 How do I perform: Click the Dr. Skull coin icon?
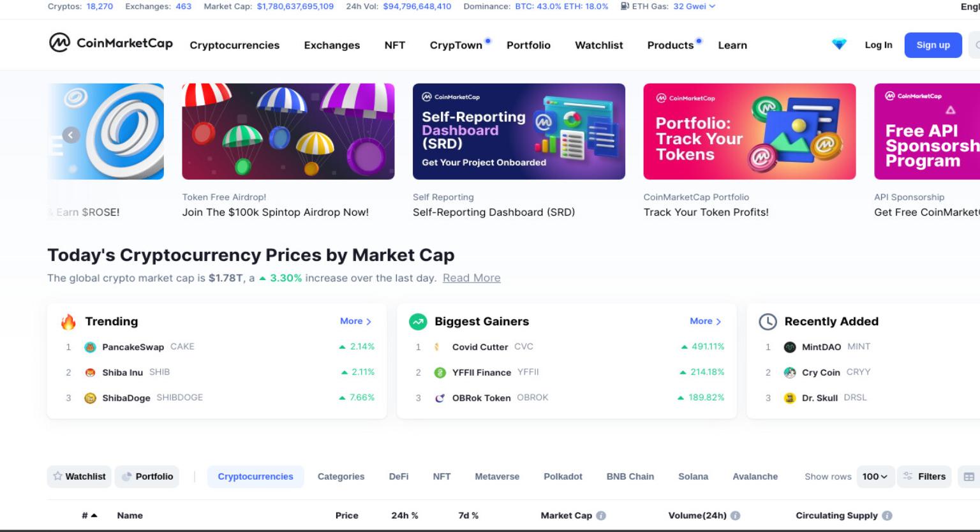pos(790,398)
